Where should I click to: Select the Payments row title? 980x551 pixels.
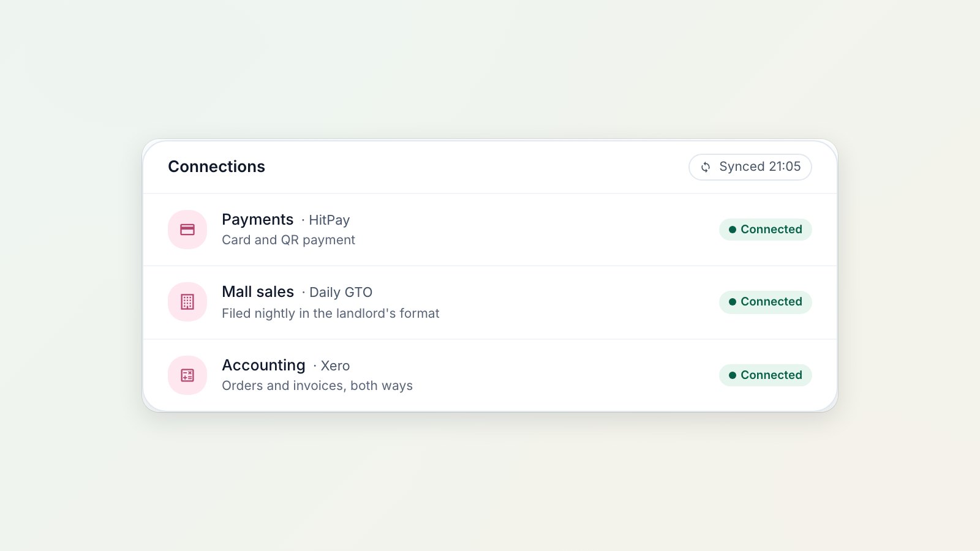click(x=258, y=220)
